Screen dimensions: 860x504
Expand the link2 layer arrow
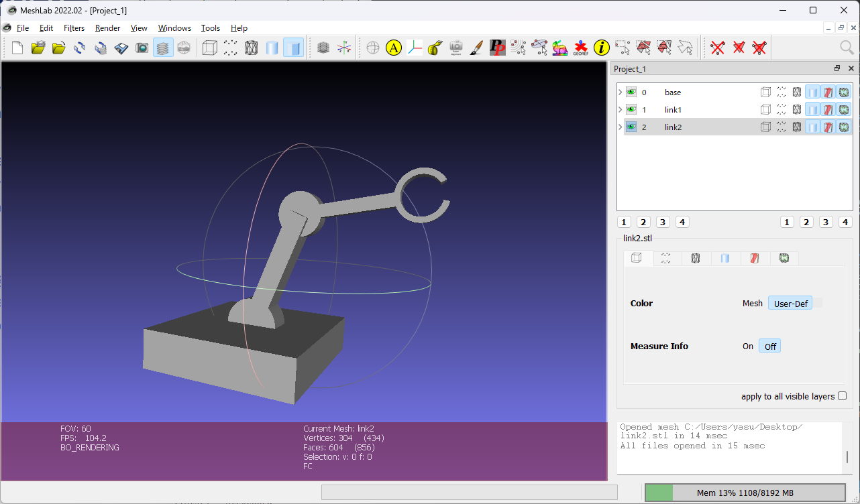pos(620,127)
